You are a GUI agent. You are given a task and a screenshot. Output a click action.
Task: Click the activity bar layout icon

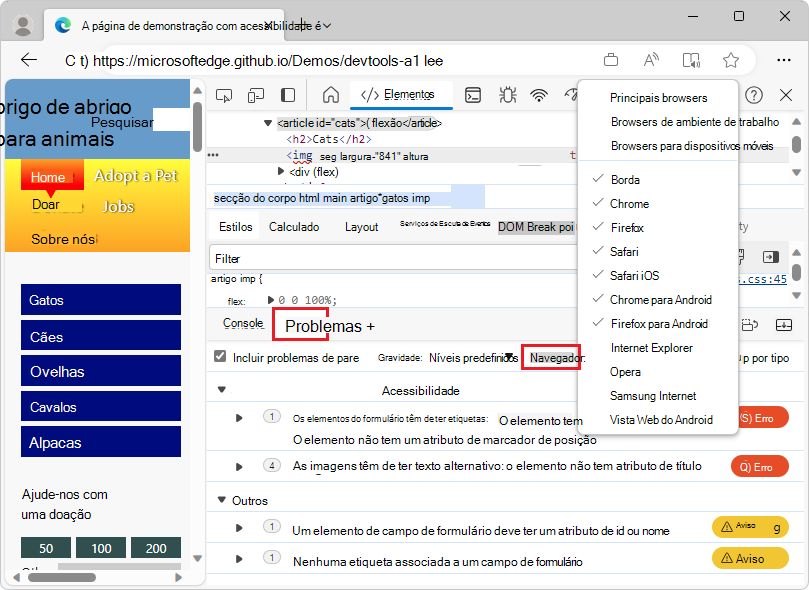click(287, 96)
